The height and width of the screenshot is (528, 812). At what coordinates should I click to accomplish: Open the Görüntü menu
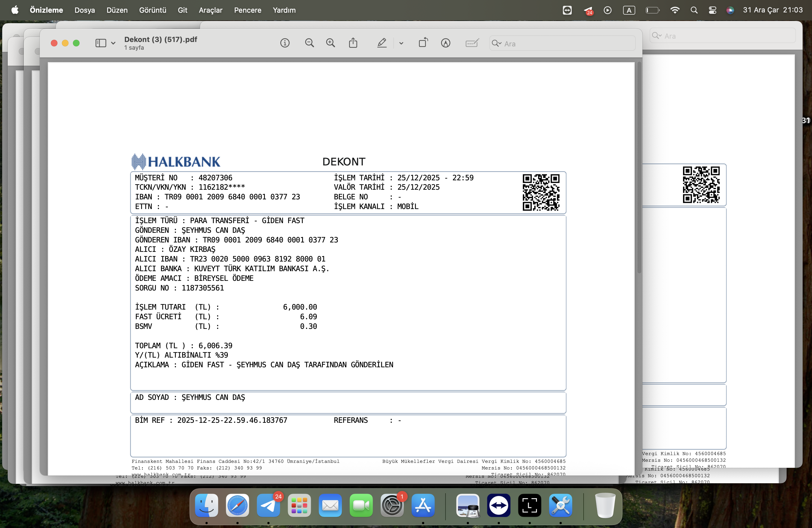pos(152,10)
